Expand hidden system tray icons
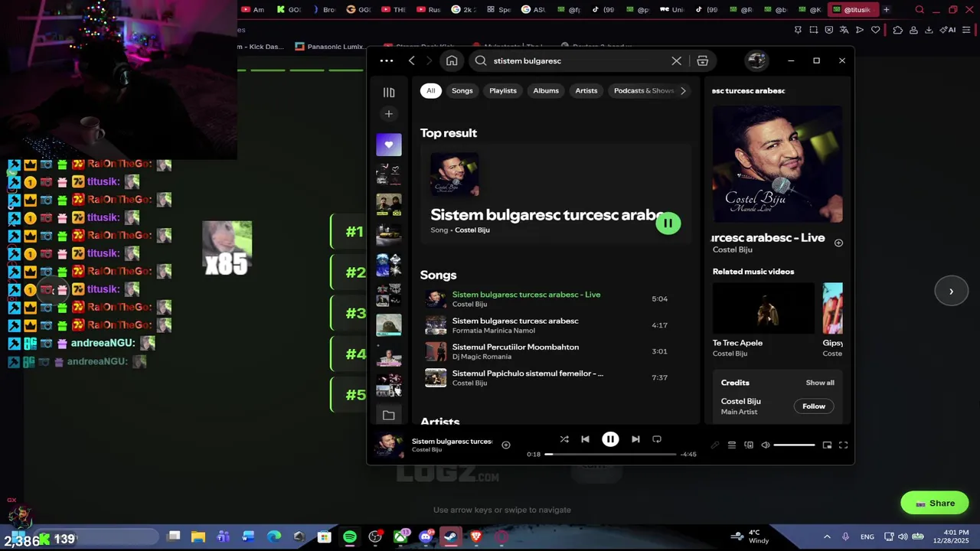 (x=827, y=536)
